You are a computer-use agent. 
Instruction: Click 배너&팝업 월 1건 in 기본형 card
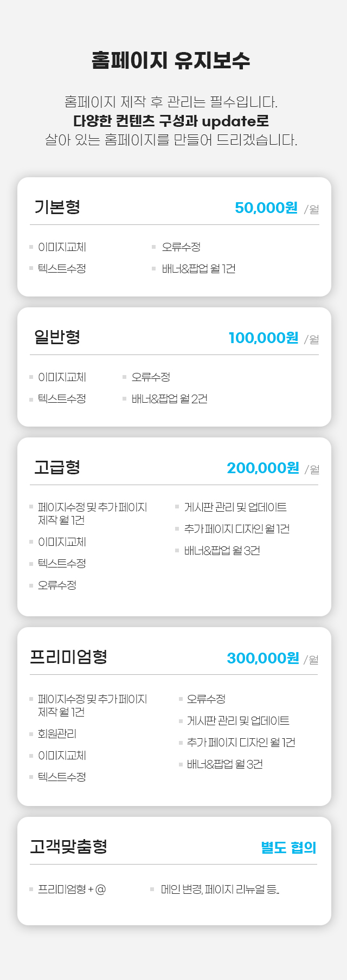(x=198, y=268)
